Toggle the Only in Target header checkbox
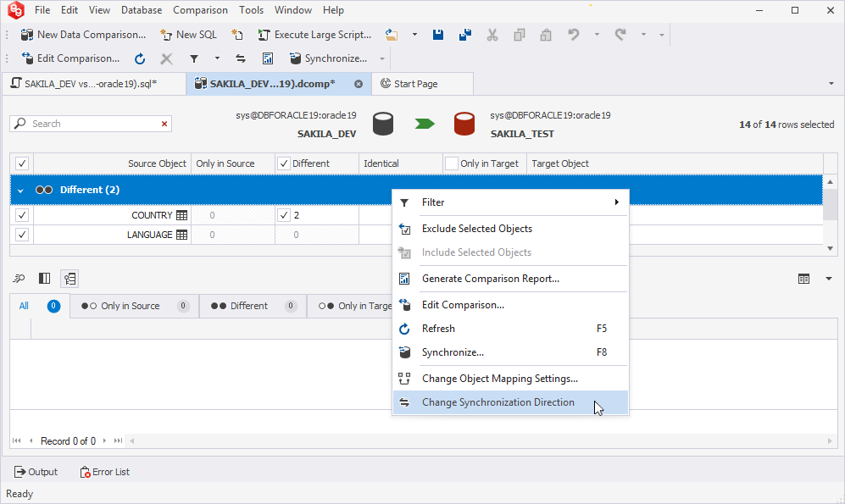Image resolution: width=845 pixels, height=504 pixels. click(x=452, y=163)
